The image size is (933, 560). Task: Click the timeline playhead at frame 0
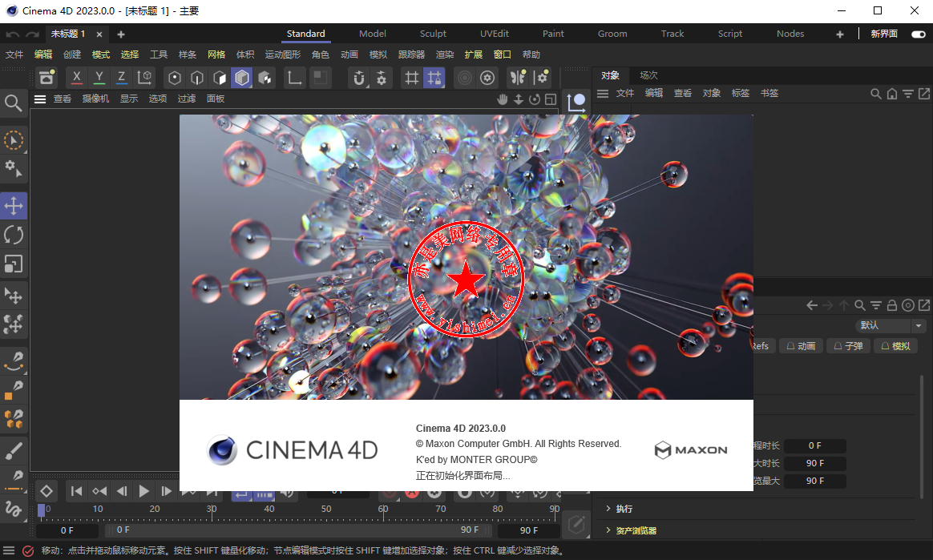point(41,510)
